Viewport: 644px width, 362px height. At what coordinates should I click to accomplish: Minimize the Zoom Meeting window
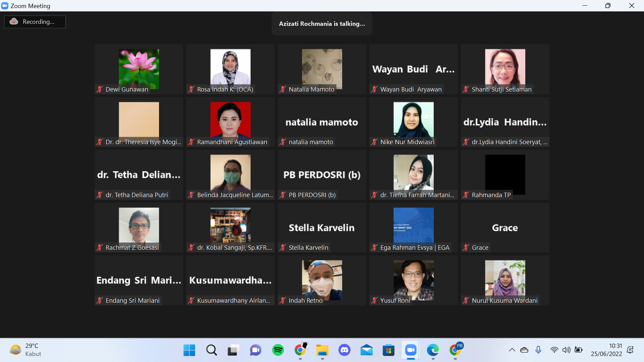point(585,6)
